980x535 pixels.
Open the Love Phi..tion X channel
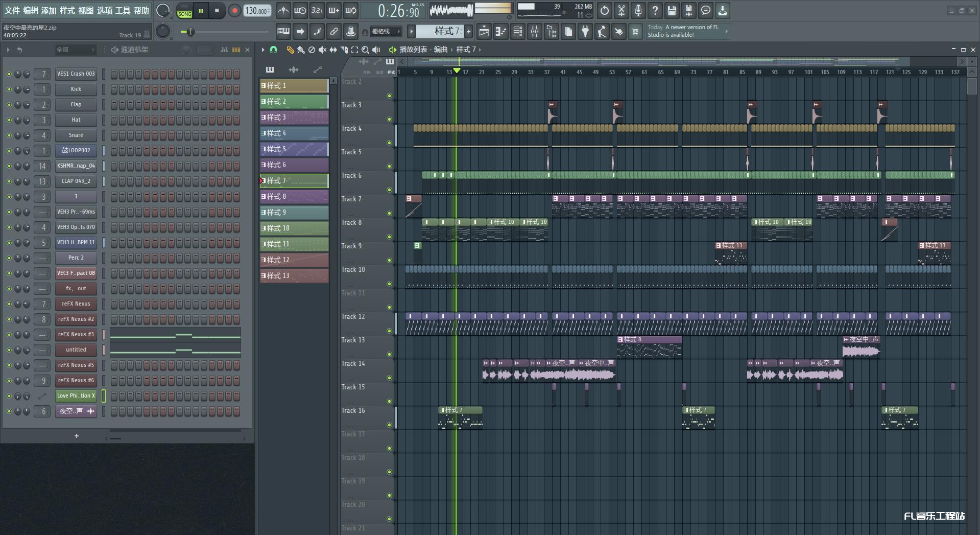tap(76, 396)
